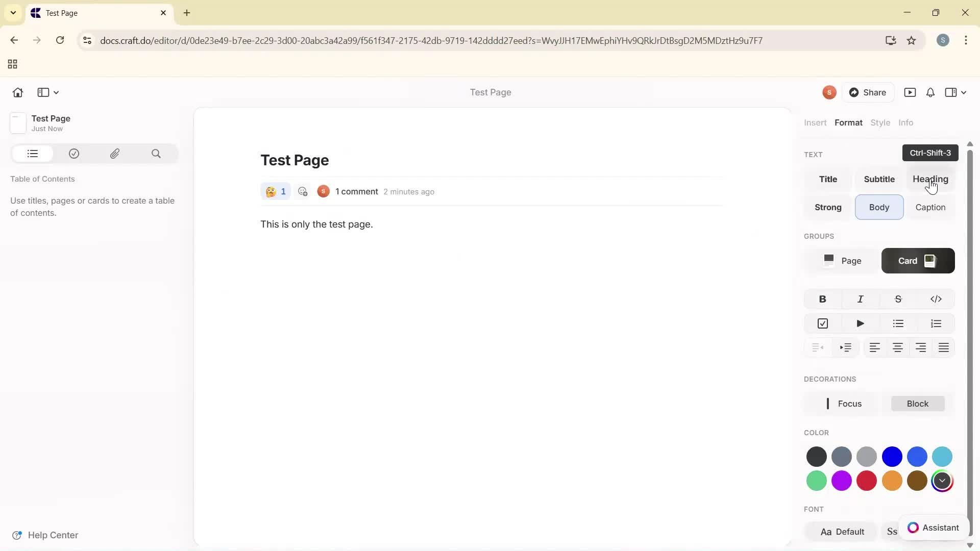Open notifications bell
This screenshot has width=980, height=551.
(x=929, y=92)
